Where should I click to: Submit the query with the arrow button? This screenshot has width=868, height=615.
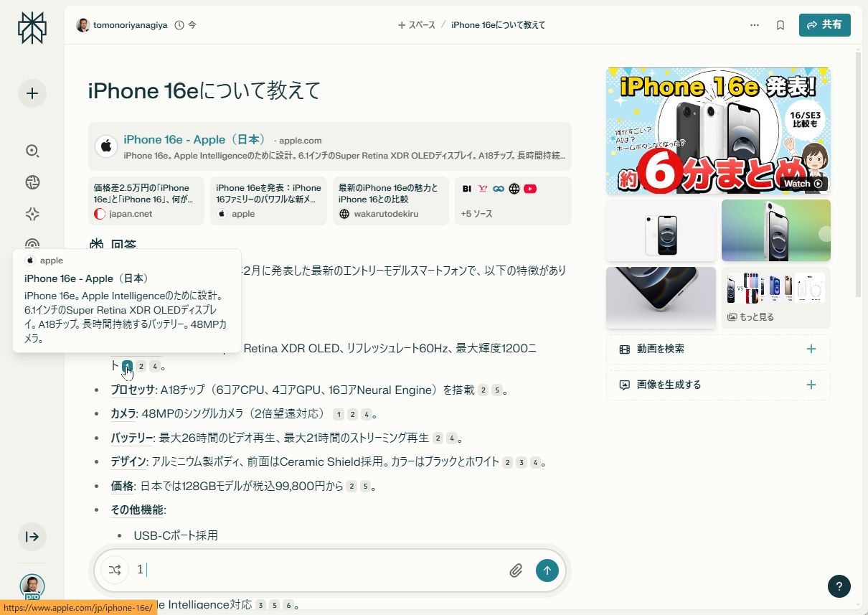(x=547, y=570)
